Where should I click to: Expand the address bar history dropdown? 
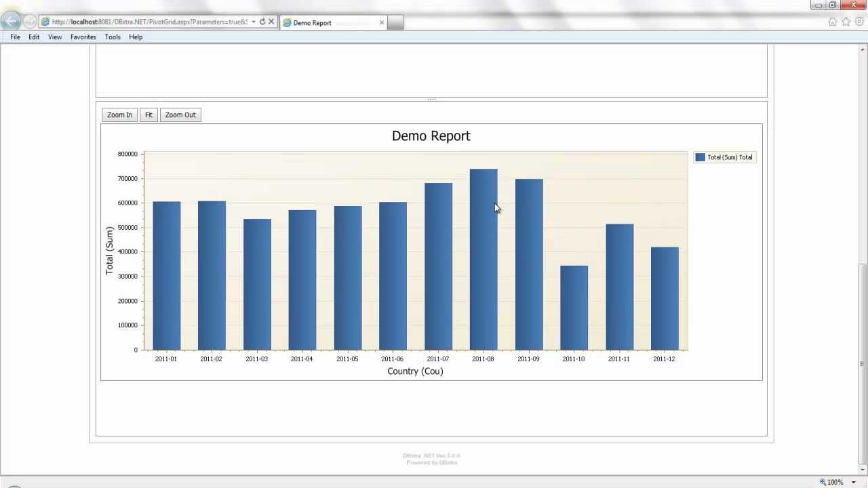pyautogui.click(x=254, y=22)
